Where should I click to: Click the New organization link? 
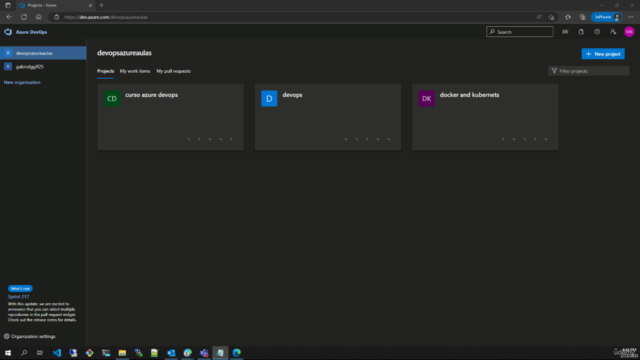(x=22, y=82)
